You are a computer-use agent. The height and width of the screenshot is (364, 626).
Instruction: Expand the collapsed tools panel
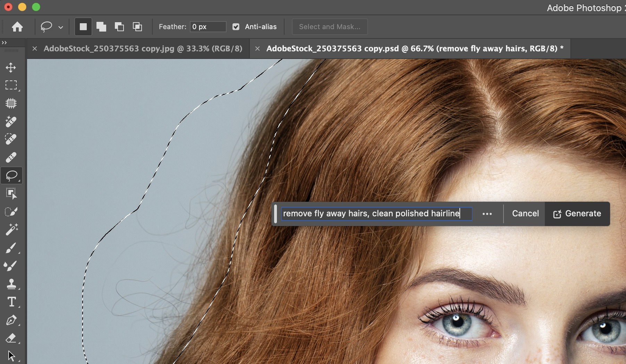(x=4, y=43)
